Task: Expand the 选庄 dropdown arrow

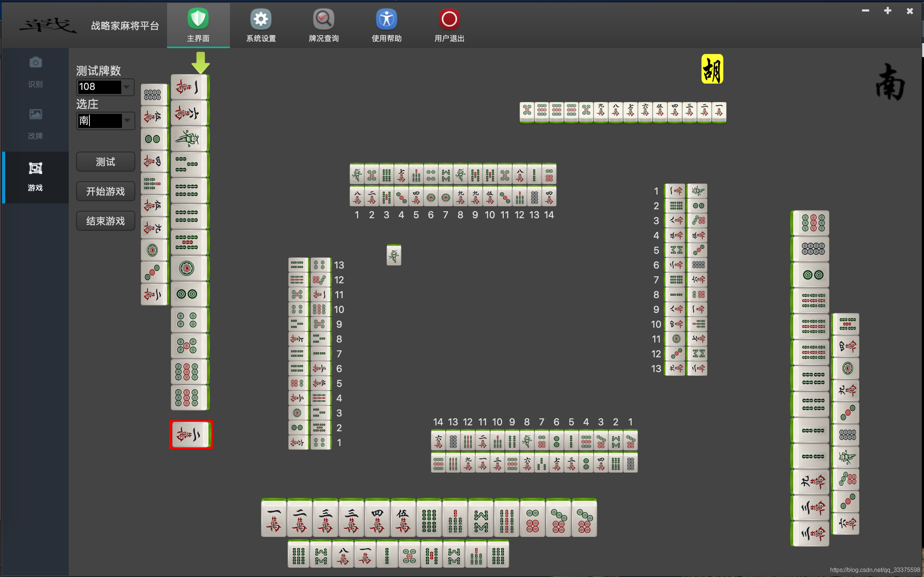Action: 128,121
